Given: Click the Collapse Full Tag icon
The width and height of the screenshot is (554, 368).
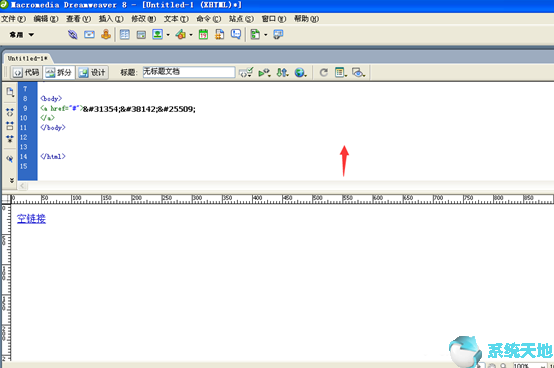Looking at the screenshot, I should pos(10,113).
